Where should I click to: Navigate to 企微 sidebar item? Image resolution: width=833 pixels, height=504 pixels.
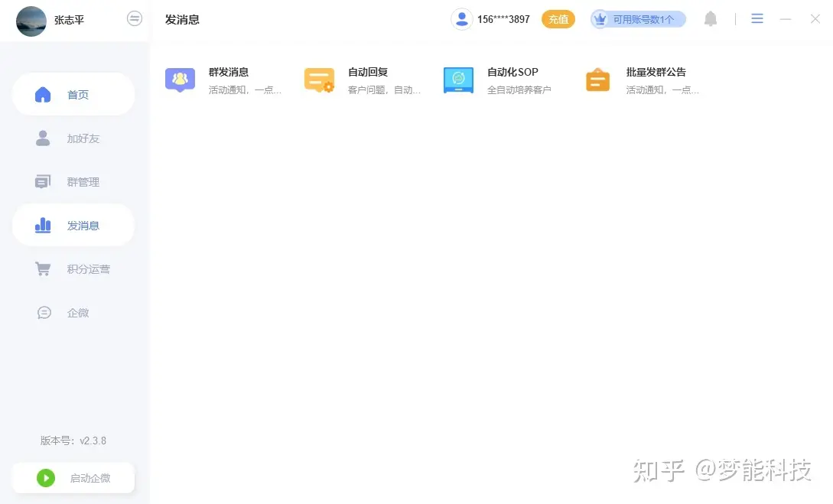point(73,313)
